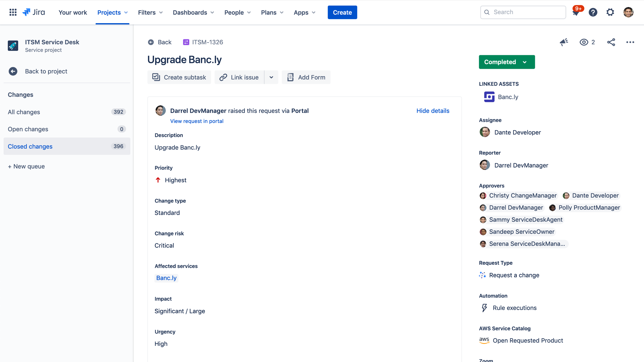
Task: Add a New queue
Action: [26, 167]
